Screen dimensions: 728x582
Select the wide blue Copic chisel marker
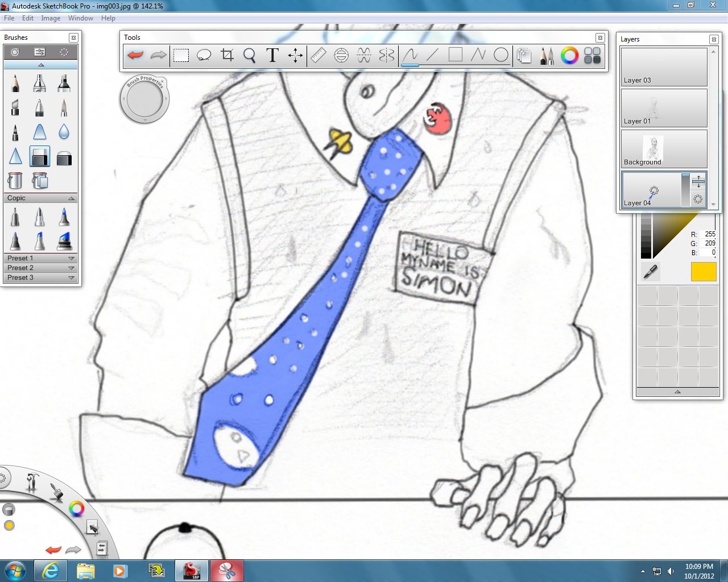(x=64, y=241)
